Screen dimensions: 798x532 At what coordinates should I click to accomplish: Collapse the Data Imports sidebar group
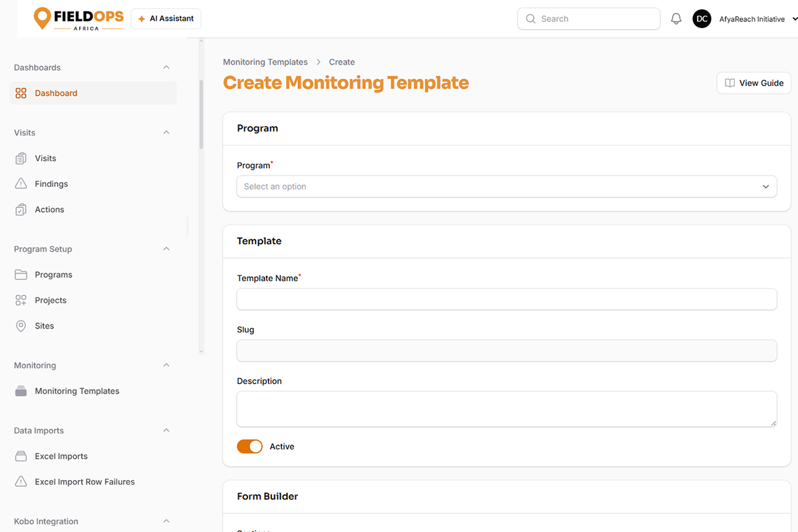(166, 430)
